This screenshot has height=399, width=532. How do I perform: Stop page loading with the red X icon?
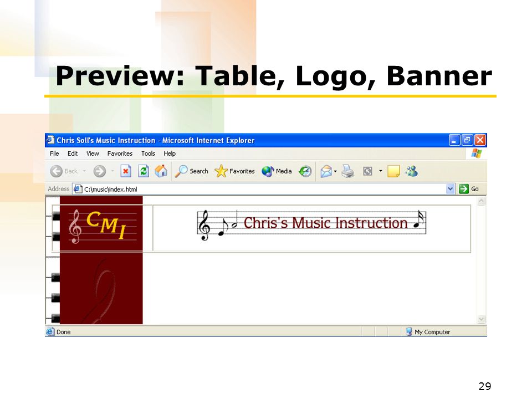pos(126,171)
